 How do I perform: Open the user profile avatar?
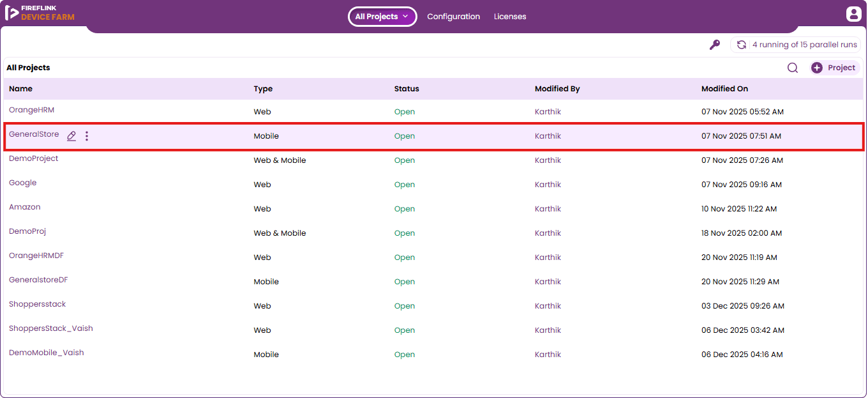pos(853,14)
